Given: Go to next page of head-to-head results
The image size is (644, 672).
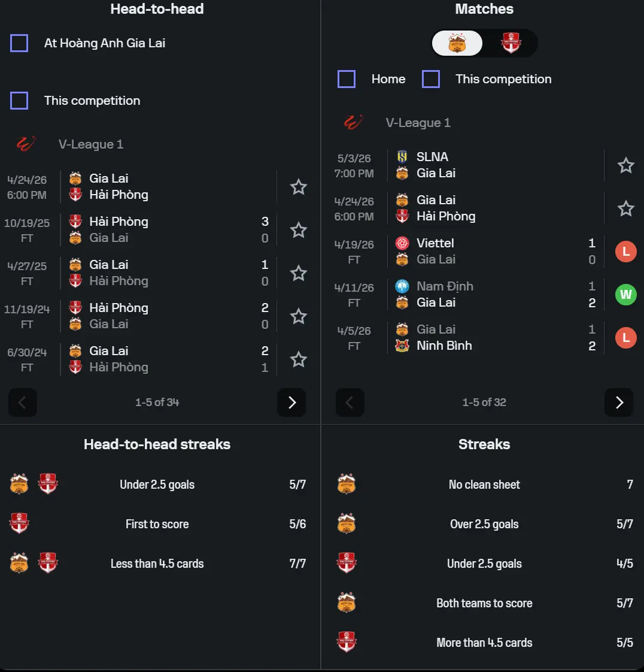Looking at the screenshot, I should (291, 402).
